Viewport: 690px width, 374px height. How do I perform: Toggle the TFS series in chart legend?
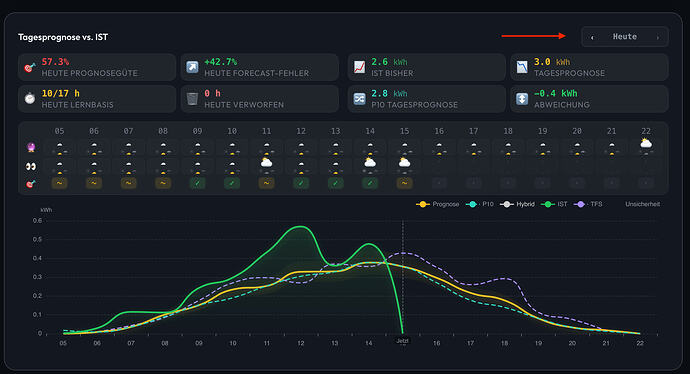(x=588, y=204)
